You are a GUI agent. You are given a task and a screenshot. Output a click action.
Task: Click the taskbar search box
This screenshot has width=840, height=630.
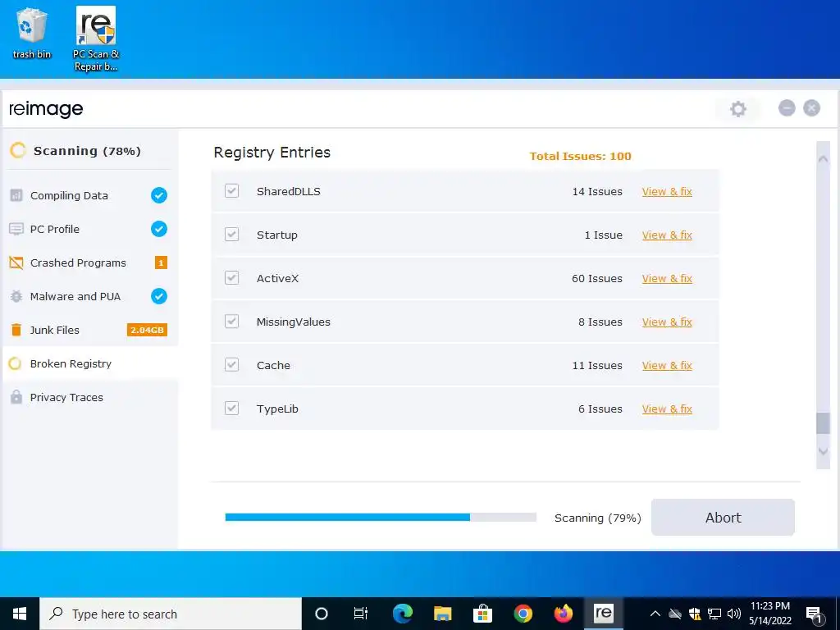click(x=171, y=614)
